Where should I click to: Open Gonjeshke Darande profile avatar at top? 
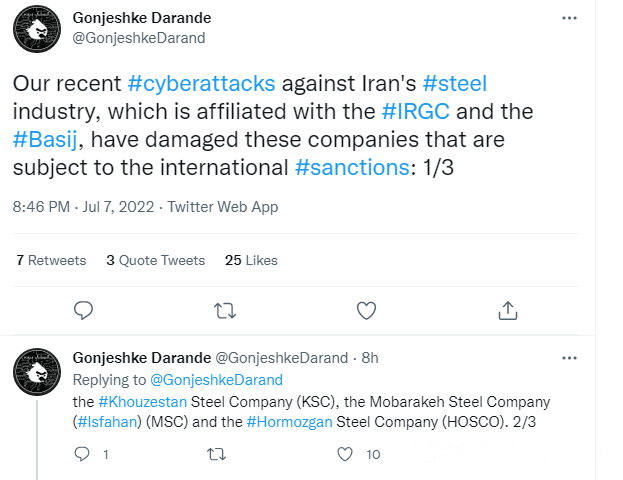(x=37, y=29)
